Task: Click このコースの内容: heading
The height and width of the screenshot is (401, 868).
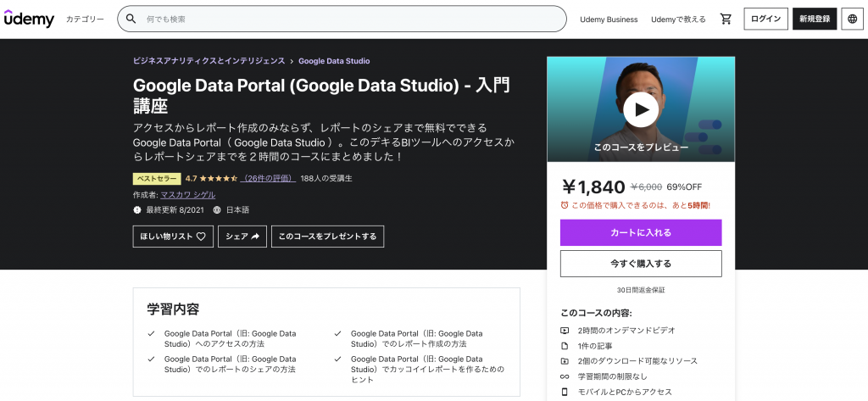Action: [596, 313]
